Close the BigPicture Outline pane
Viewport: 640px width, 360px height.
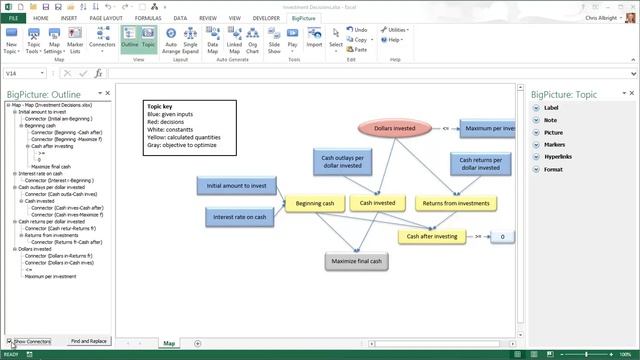pos(108,93)
